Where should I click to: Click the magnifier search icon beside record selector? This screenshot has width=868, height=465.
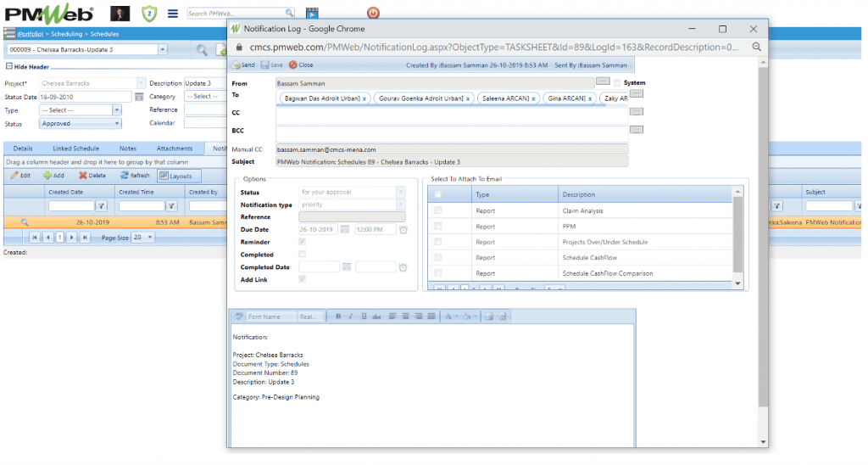202,50
